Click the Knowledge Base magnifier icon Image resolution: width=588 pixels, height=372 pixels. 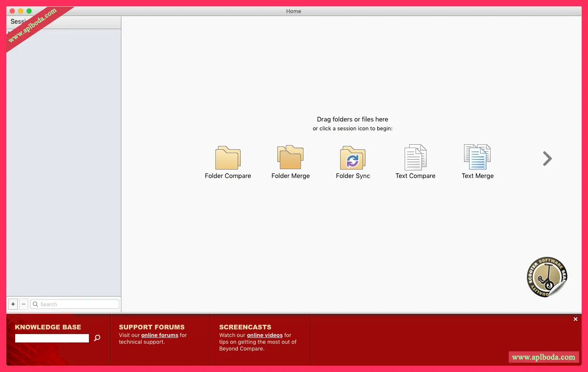point(97,338)
